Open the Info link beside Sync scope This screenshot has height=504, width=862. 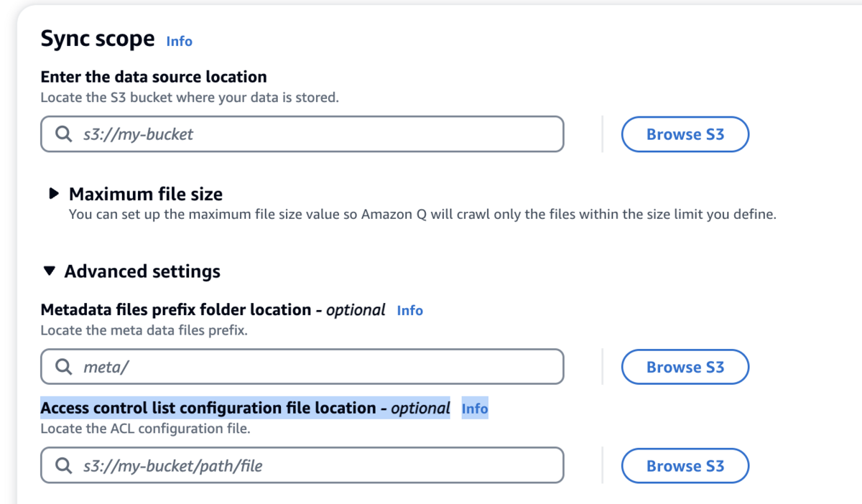179,41
